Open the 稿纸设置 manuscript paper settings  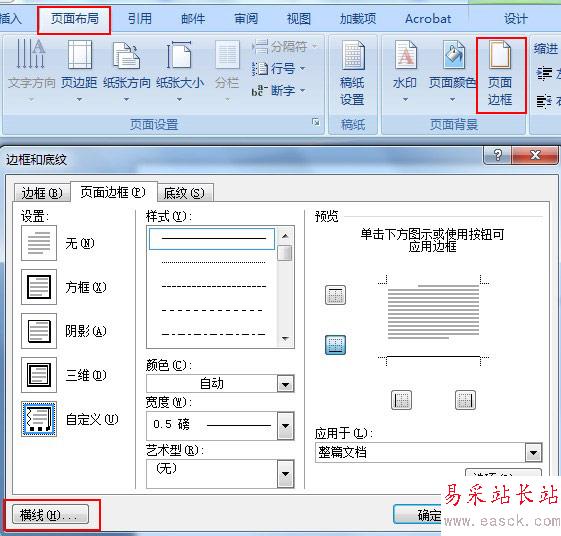(352, 73)
